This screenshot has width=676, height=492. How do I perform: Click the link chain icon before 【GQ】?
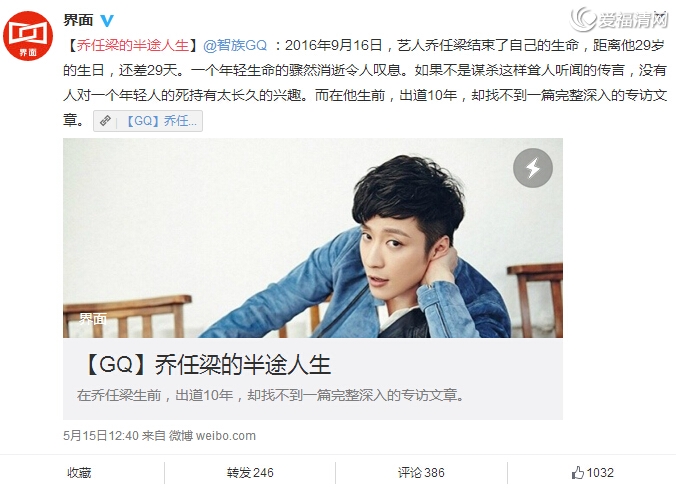point(105,121)
